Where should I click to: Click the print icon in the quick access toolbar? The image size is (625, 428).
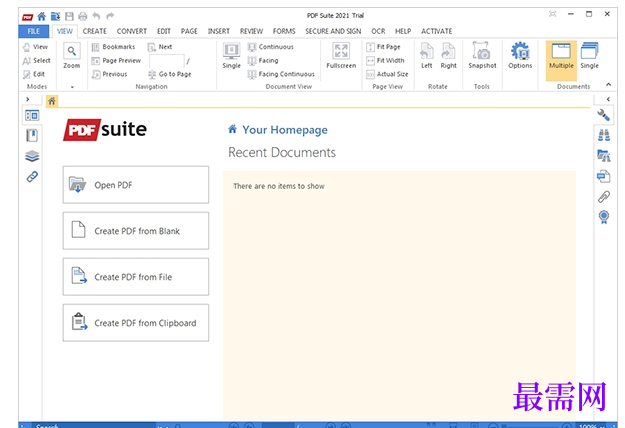pyautogui.click(x=83, y=16)
